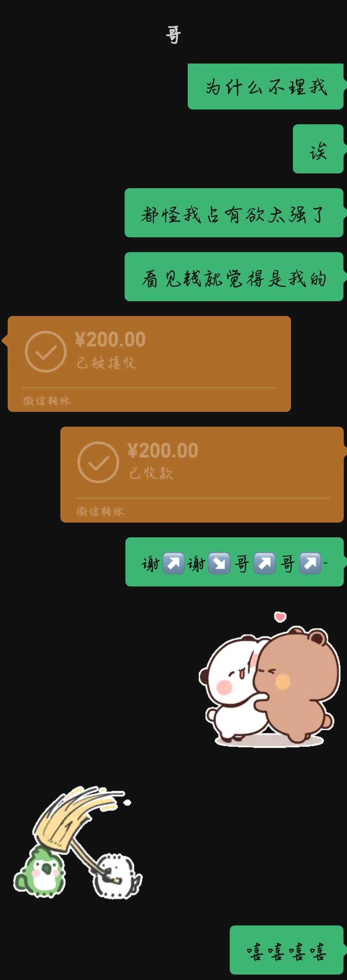Tap the checkmark icon on 已收款 transfer

pyautogui.click(x=98, y=462)
